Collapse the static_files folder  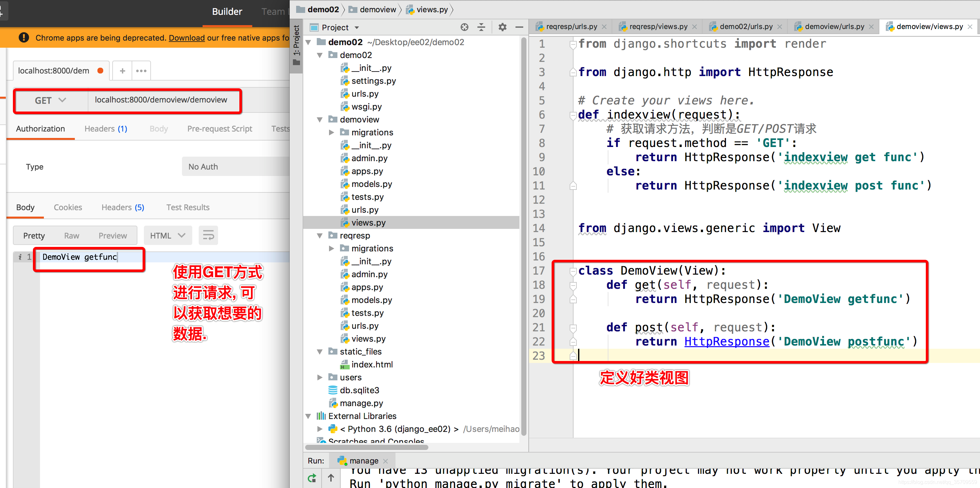tap(320, 352)
